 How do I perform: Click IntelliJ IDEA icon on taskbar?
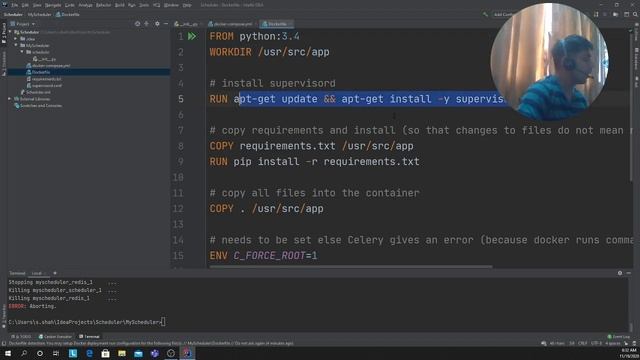[187, 353]
